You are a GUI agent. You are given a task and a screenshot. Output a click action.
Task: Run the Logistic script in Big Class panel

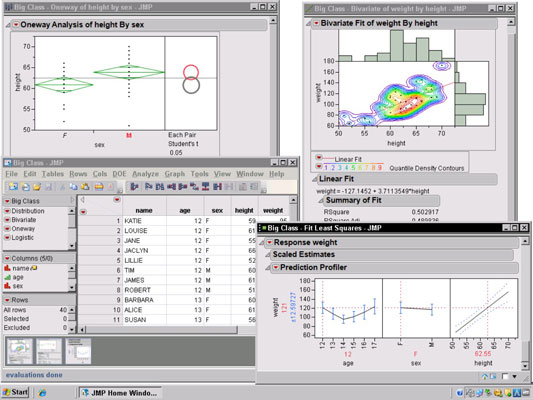22,238
